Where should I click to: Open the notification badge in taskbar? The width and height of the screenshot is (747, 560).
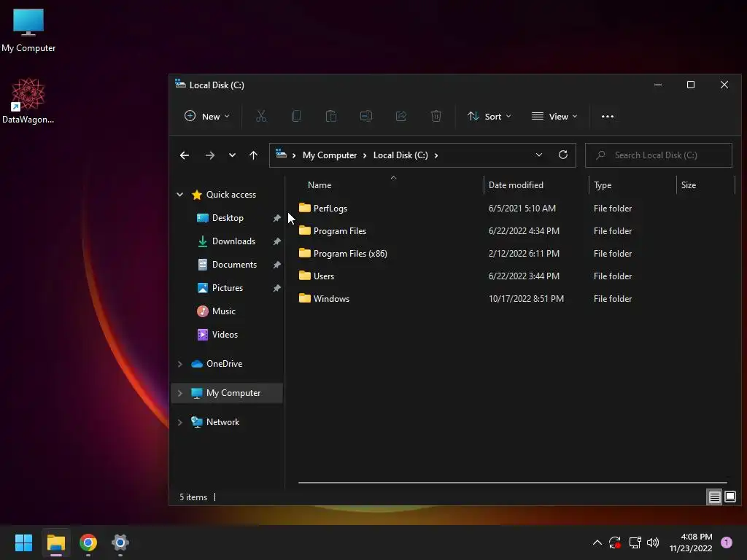click(x=727, y=542)
